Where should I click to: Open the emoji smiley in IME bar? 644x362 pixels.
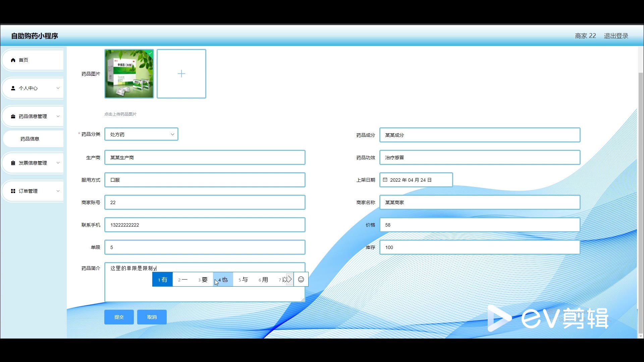(301, 280)
